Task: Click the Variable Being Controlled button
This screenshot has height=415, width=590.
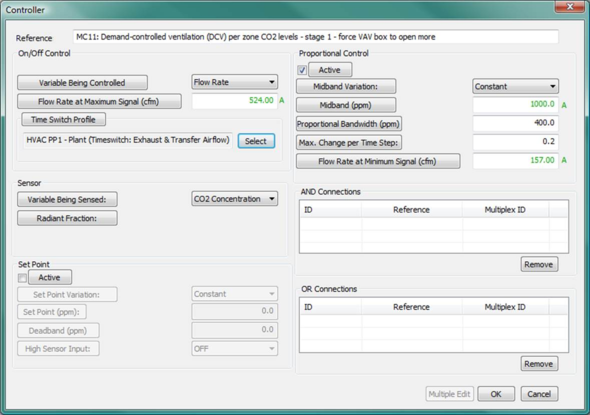Action: 82,83
